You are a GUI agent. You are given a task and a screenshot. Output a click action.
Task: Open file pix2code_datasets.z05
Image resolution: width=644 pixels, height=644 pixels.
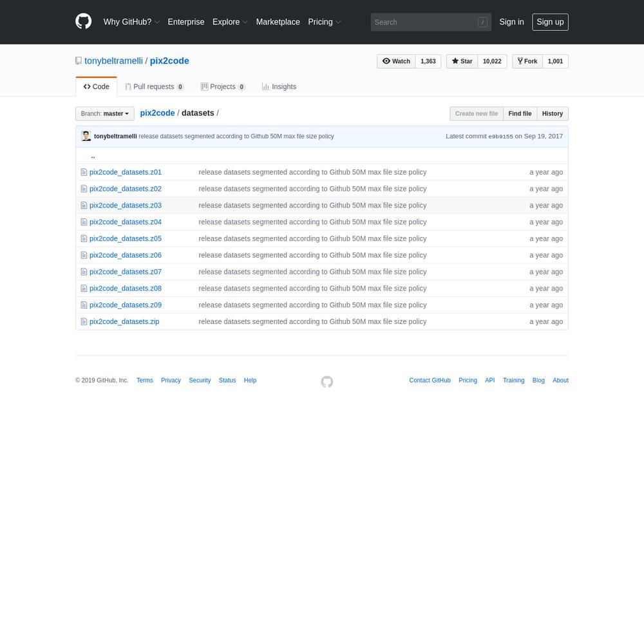point(126,239)
